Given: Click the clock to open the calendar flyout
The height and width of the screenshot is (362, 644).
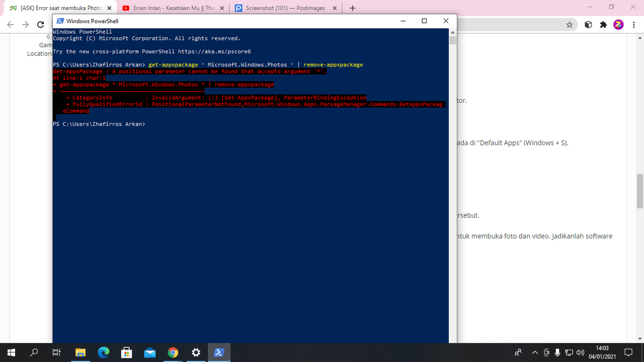Looking at the screenshot, I should click(x=602, y=352).
